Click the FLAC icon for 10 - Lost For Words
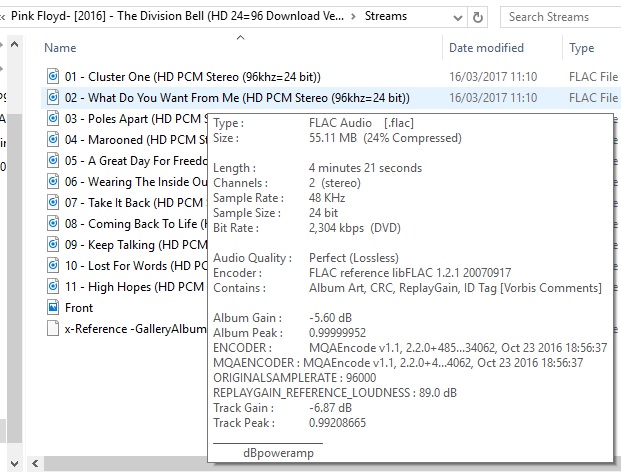The height and width of the screenshot is (473, 621). (x=53, y=265)
